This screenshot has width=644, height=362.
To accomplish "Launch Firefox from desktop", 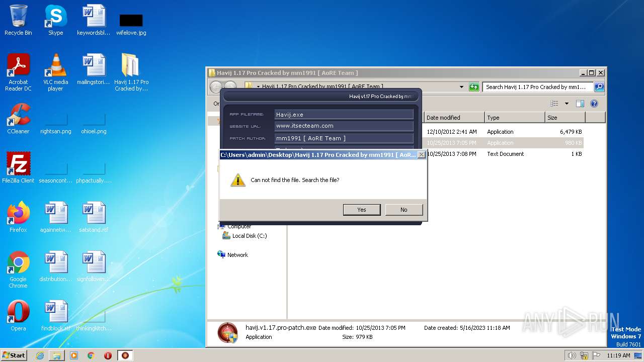I will click(x=18, y=217).
